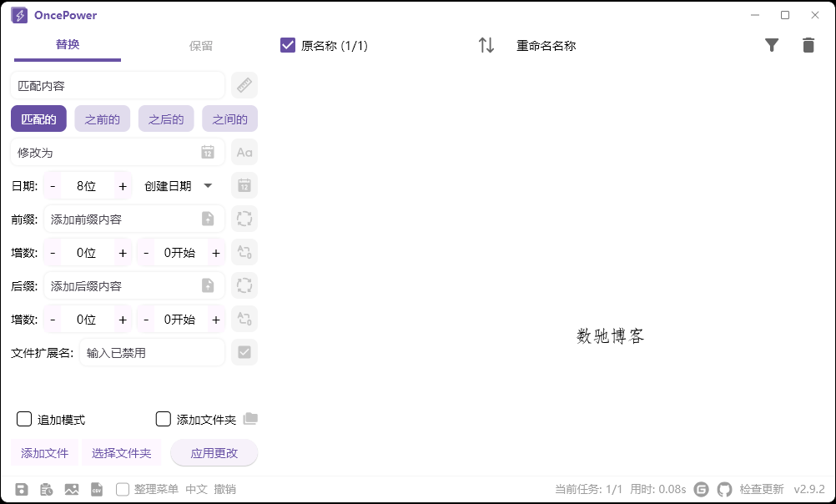
Task: Click the A-to-0 icon on suffix 增数 row
Action: tap(244, 319)
